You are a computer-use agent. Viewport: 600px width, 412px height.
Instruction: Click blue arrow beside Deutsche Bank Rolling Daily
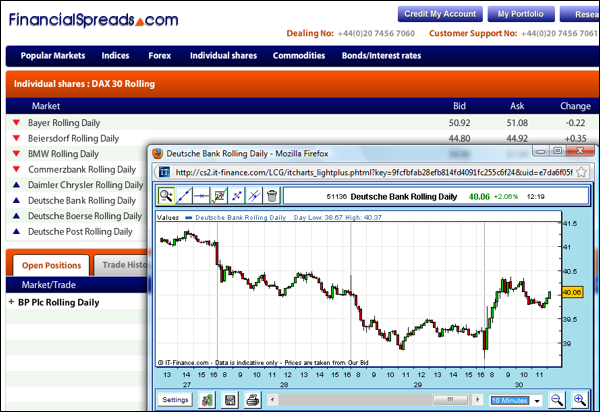click(16, 200)
